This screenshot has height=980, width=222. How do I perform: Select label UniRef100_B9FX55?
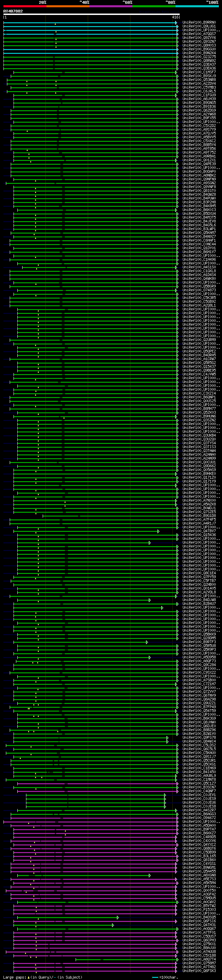pos(199,118)
